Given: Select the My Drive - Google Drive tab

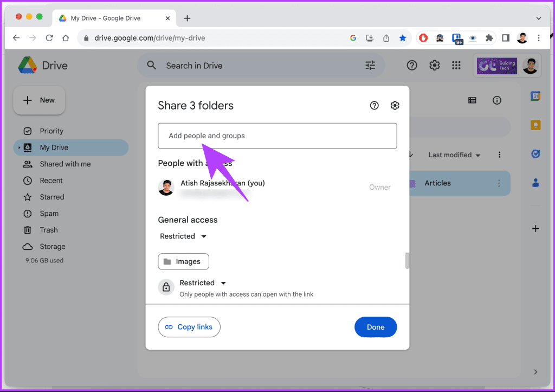Looking at the screenshot, I should pyautogui.click(x=106, y=17).
